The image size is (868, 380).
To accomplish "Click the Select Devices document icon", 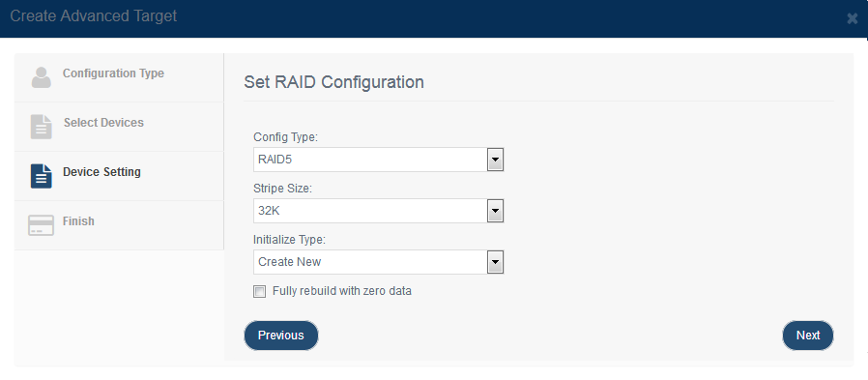I will [x=41, y=127].
